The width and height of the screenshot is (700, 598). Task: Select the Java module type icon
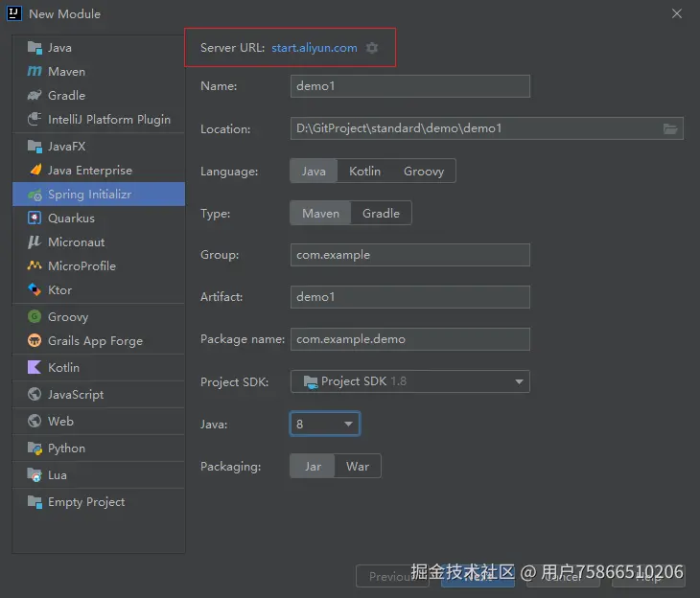tap(35, 47)
